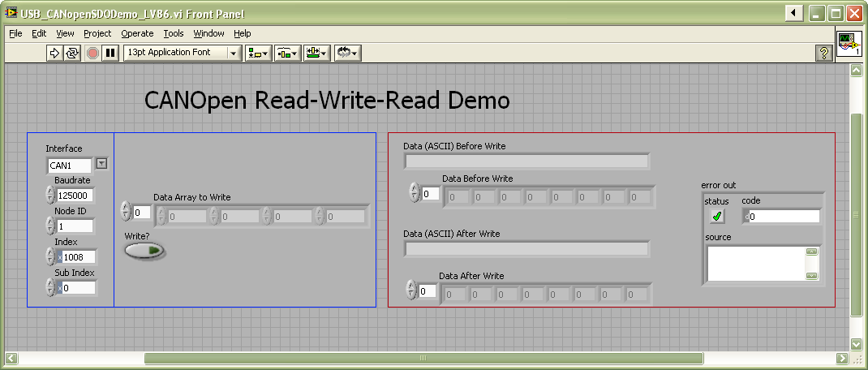Click the last element of Data Before Write array

(x=641, y=196)
